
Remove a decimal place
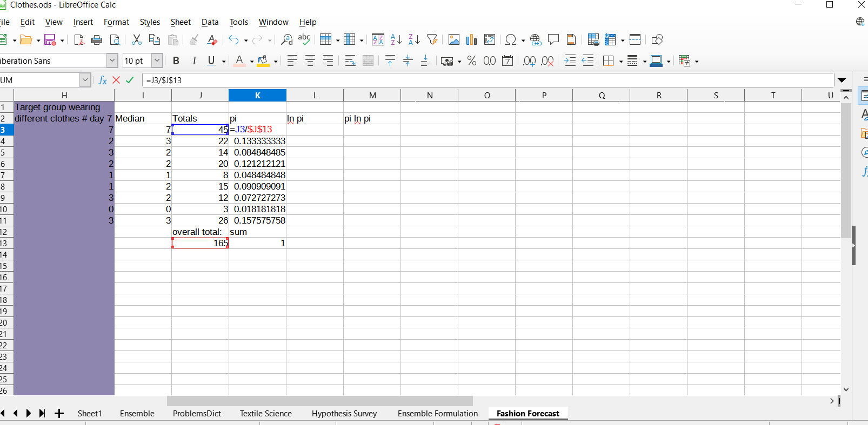(x=547, y=61)
